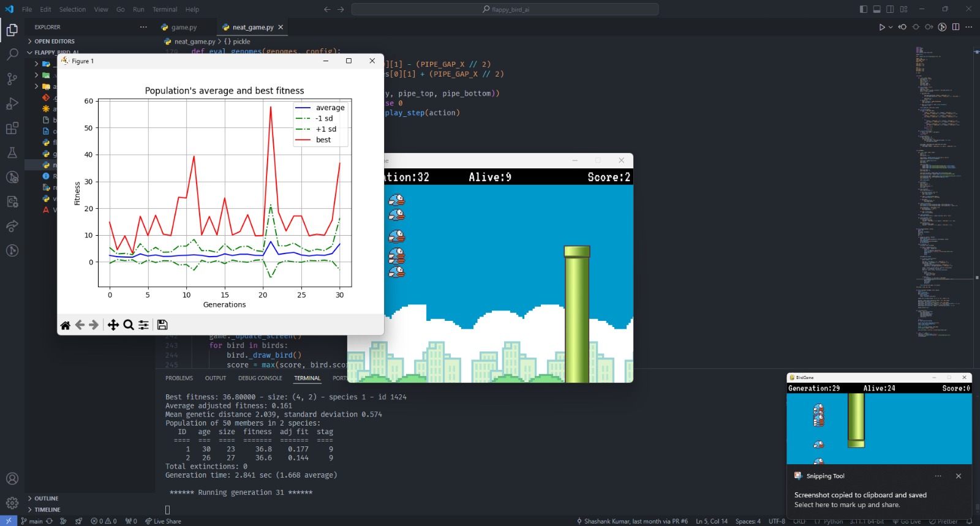This screenshot has height=526, width=980.
Task: Open the Snipping Tool notification thumbnail
Action: pyautogui.click(x=879, y=419)
